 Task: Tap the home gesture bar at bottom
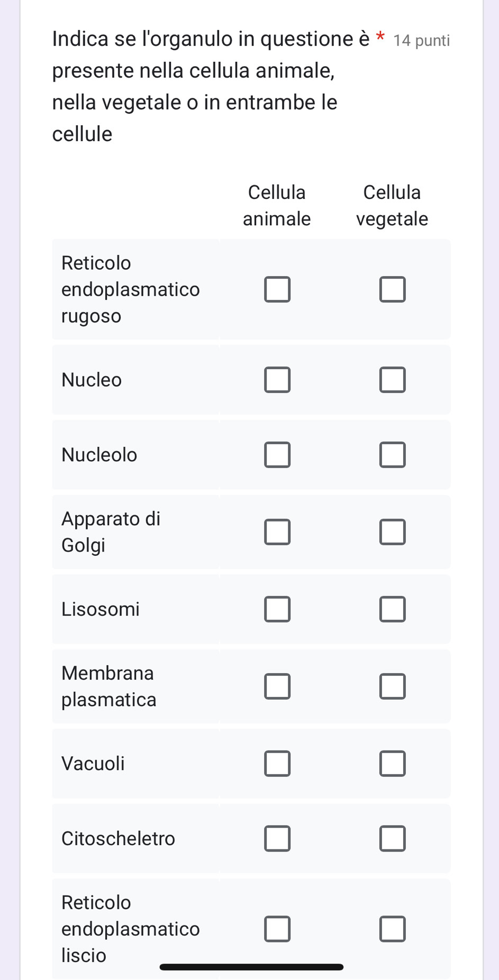[x=251, y=967]
